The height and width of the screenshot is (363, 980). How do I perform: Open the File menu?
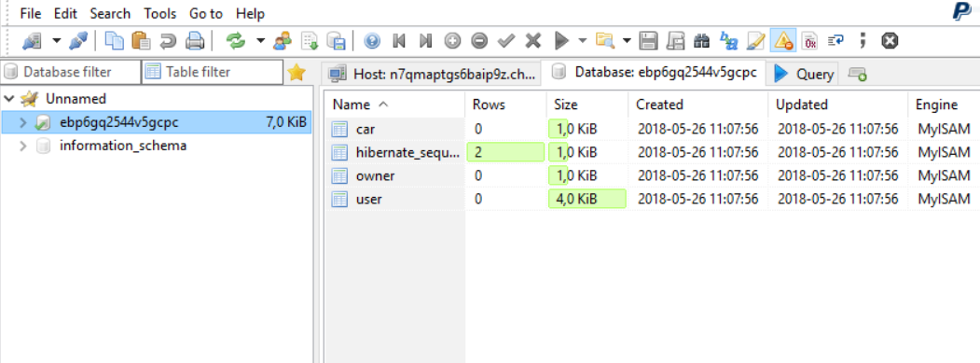[x=31, y=13]
